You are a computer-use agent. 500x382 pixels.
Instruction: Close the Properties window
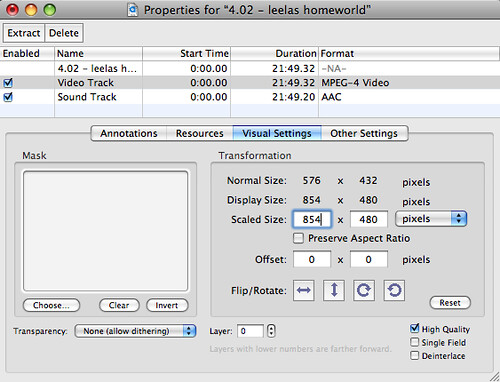pos(13,10)
